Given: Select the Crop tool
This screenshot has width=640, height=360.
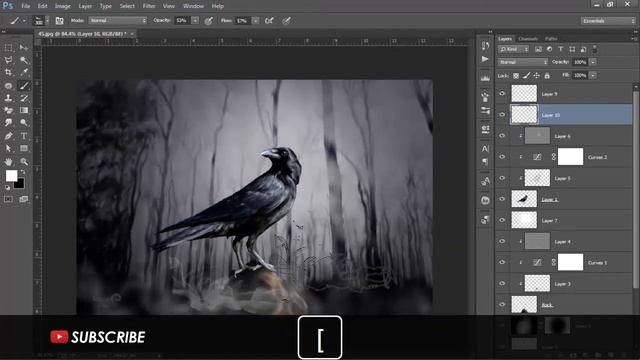Looking at the screenshot, I should coord(8,73).
